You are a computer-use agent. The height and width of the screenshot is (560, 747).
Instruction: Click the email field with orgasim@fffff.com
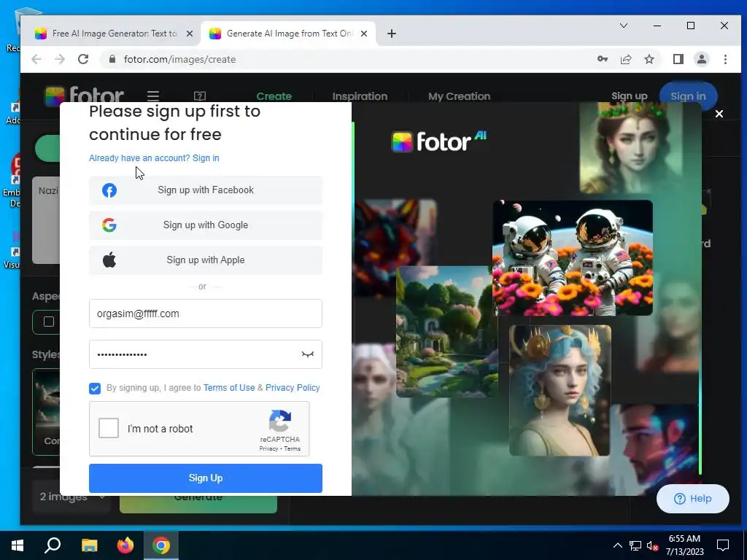point(205,314)
